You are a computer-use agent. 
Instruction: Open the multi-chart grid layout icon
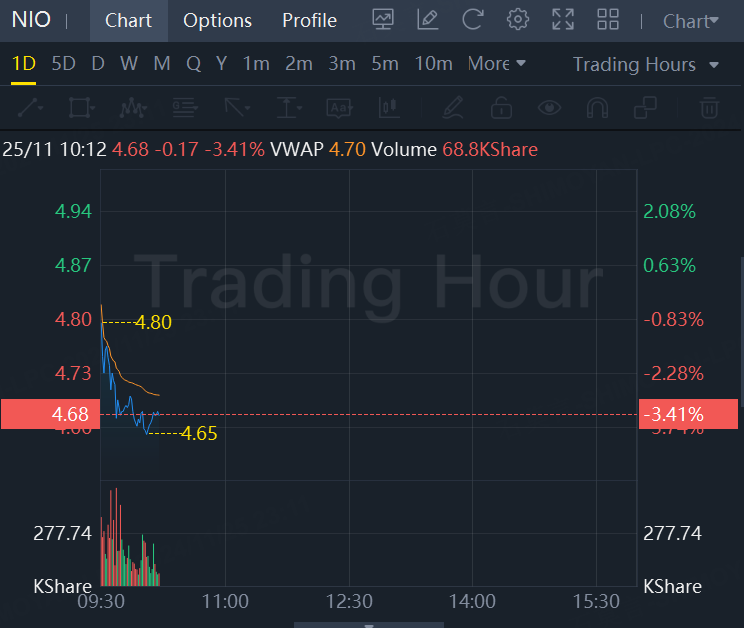click(608, 19)
